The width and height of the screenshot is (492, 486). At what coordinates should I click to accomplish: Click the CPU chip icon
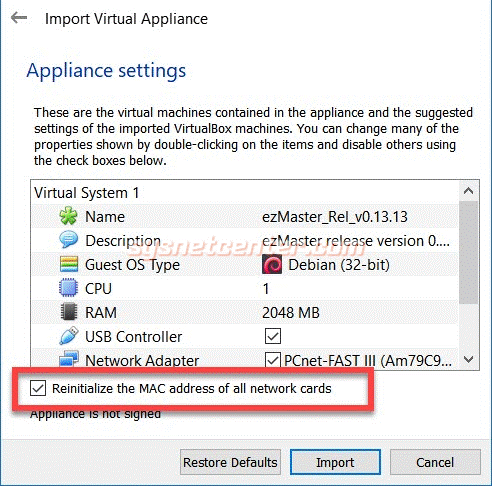click(69, 288)
